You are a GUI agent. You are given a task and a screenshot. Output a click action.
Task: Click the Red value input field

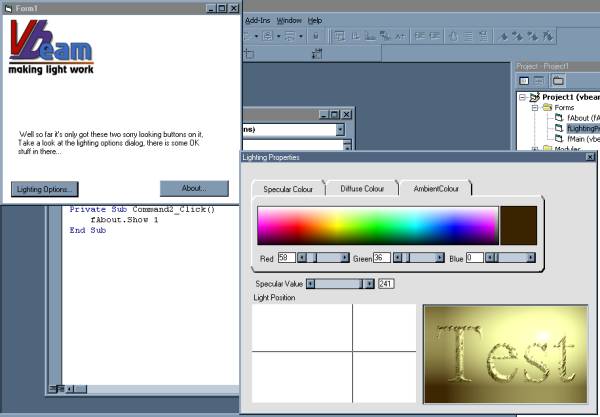point(285,258)
